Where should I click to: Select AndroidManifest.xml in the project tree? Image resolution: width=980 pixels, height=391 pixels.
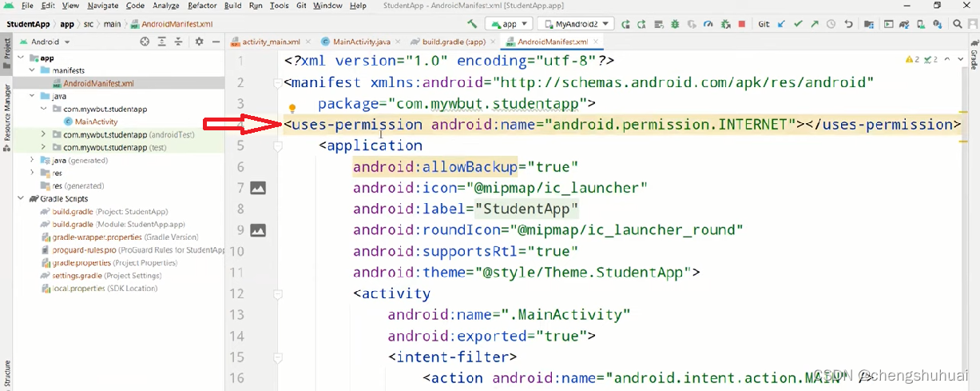[x=98, y=83]
